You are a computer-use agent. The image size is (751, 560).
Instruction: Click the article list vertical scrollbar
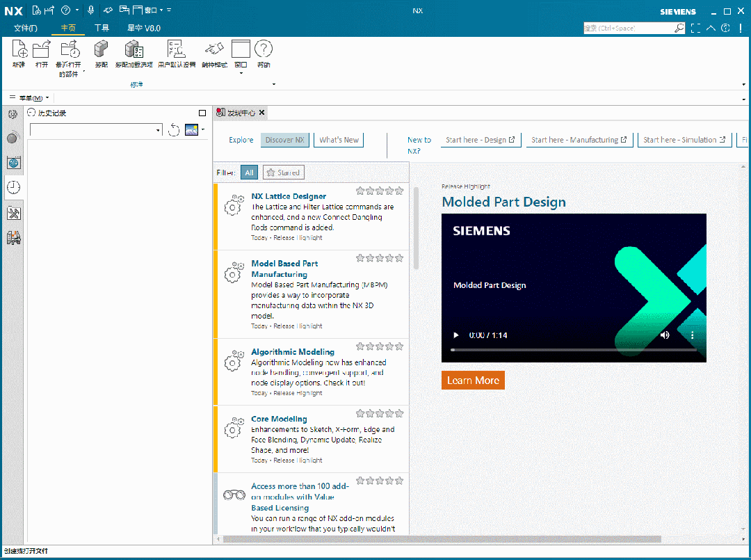pyautogui.click(x=417, y=228)
